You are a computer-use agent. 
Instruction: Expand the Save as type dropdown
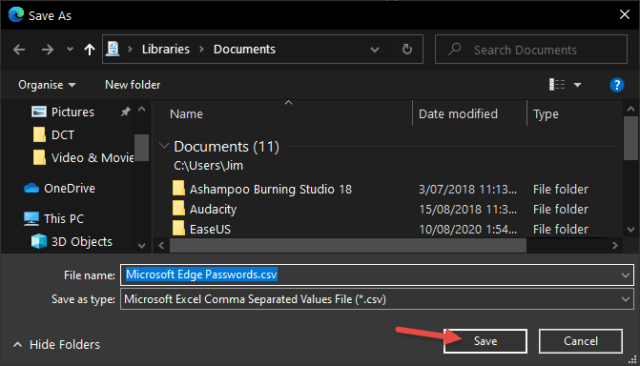[x=625, y=299]
